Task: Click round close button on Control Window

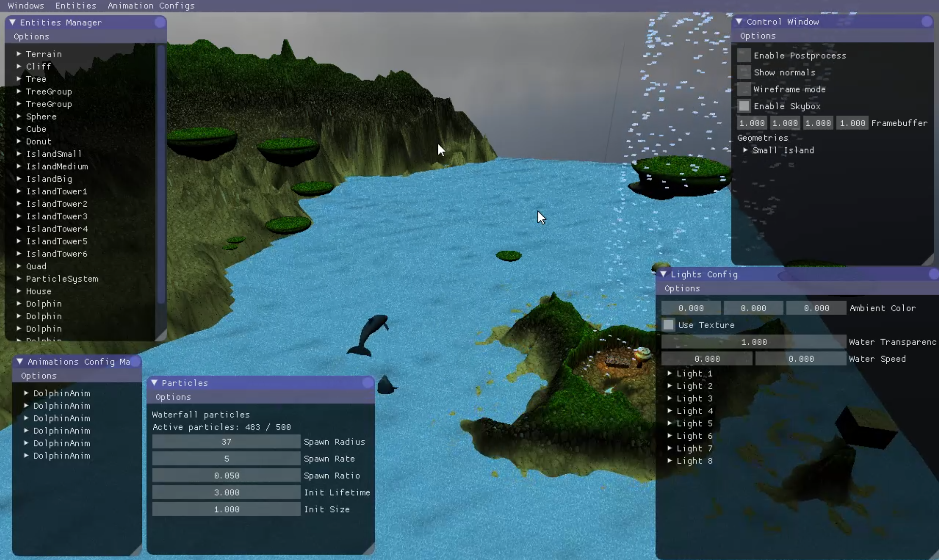Action: pyautogui.click(x=926, y=21)
